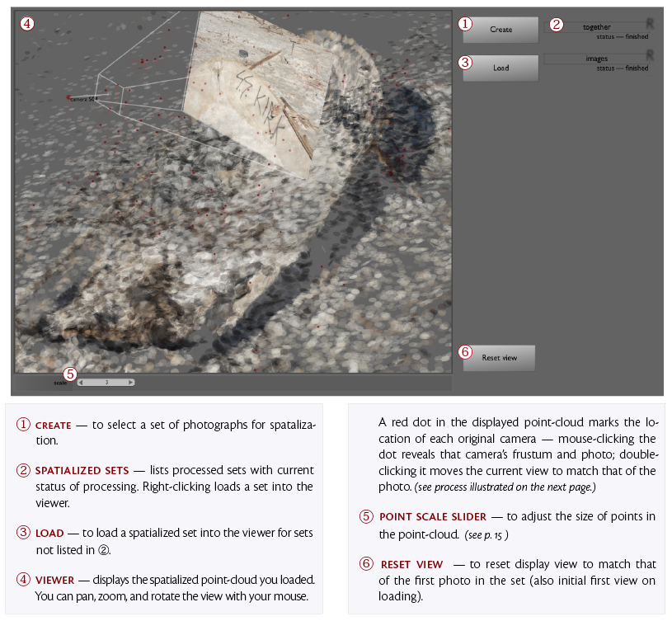Click the 'status — finished' text under 'together'

[623, 36]
